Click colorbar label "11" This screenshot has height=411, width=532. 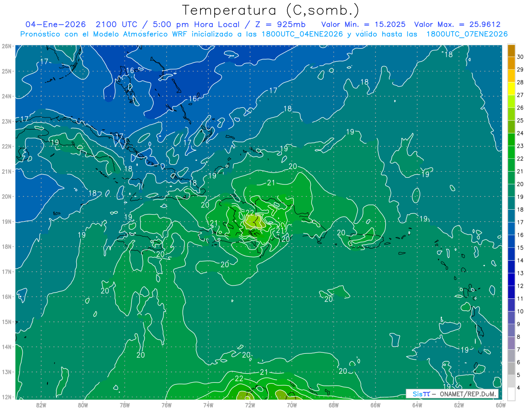[x=520, y=299]
